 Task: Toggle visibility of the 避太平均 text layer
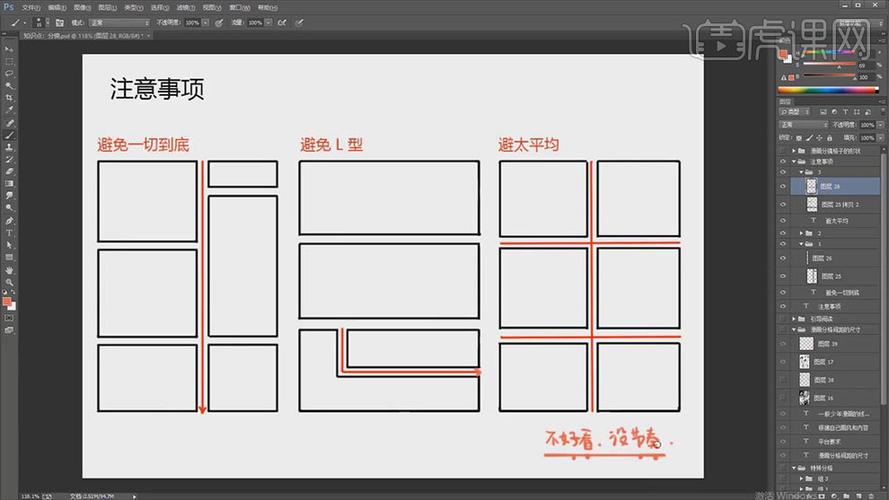click(x=783, y=220)
